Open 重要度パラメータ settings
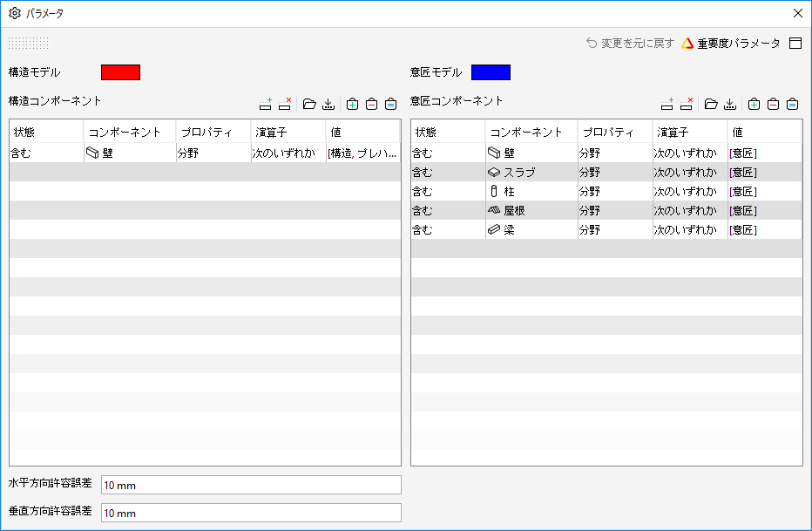812x531 pixels. tap(731, 43)
